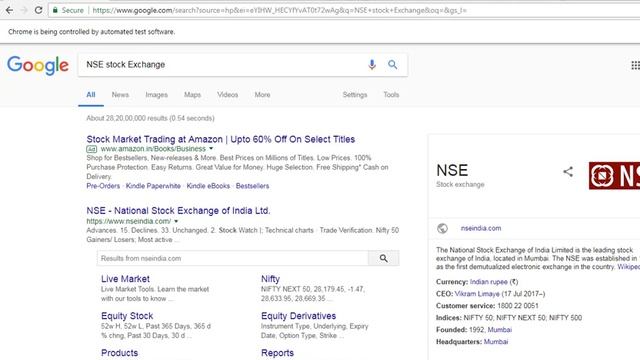The image size is (640, 360).
Task: Click the https://www.nseindia.com/ green URL
Action: pos(129,221)
